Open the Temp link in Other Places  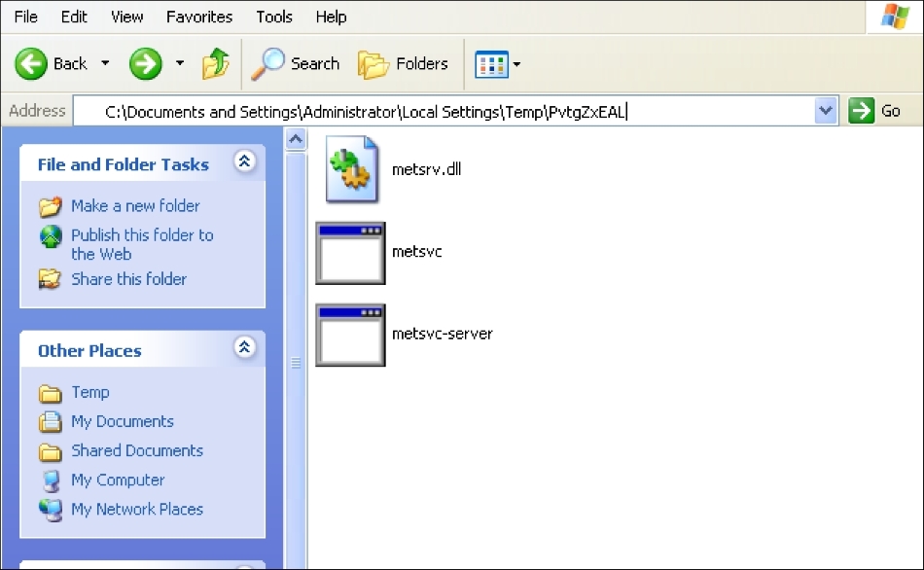tap(90, 392)
